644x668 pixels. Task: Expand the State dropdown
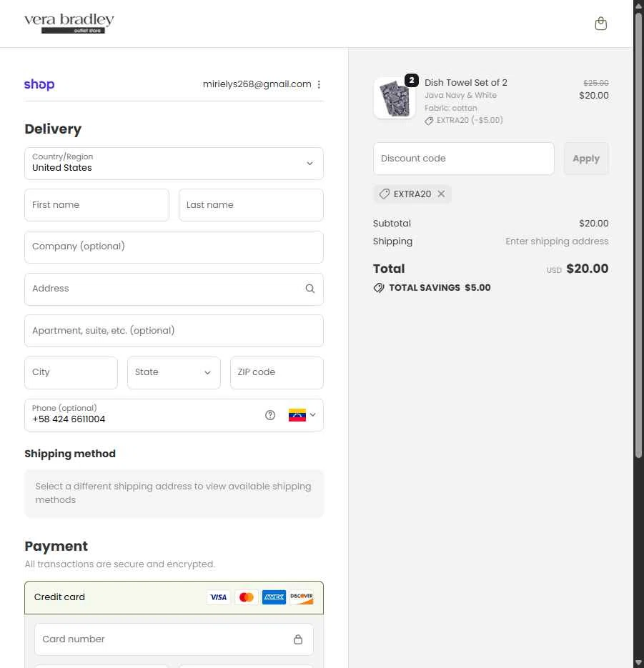pyautogui.click(x=174, y=373)
